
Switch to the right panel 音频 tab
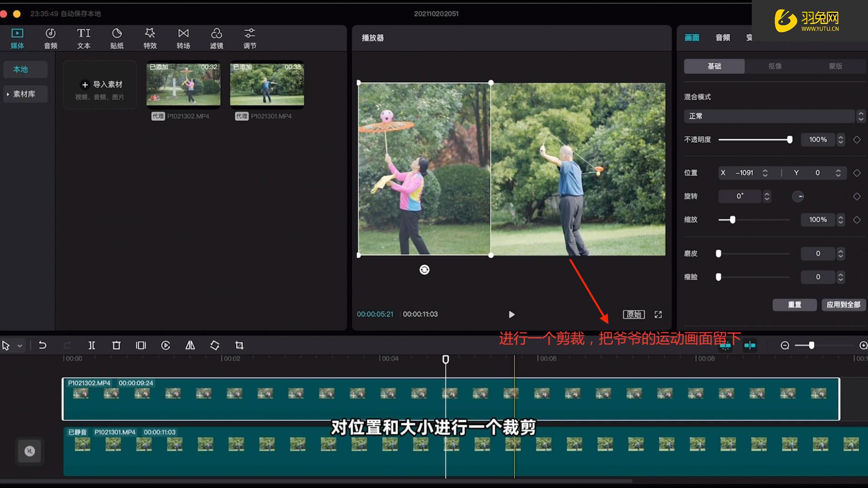(x=723, y=38)
